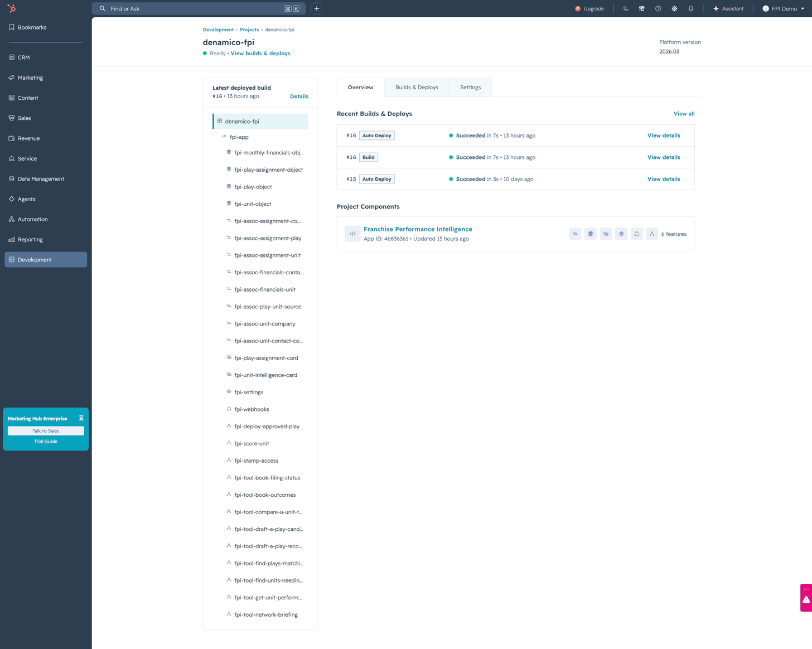812x649 pixels.
Task: Click View all builds link
Action: tap(684, 114)
